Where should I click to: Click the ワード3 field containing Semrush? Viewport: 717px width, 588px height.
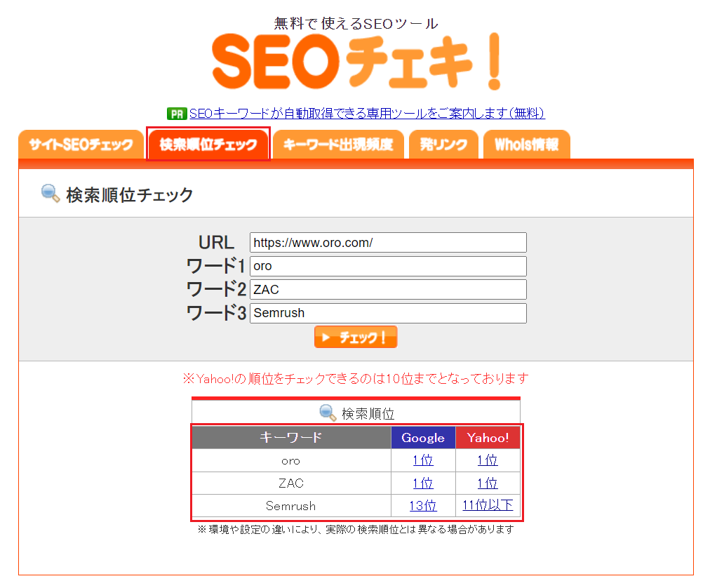point(388,313)
